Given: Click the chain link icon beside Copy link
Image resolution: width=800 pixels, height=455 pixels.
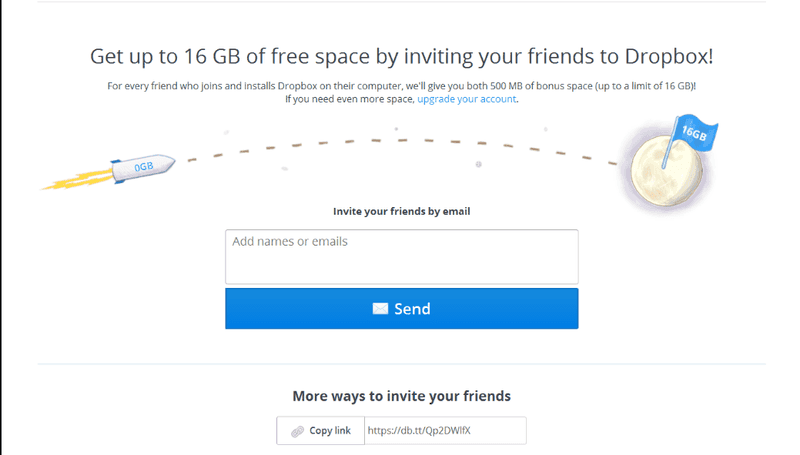Looking at the screenshot, I should 297,431.
